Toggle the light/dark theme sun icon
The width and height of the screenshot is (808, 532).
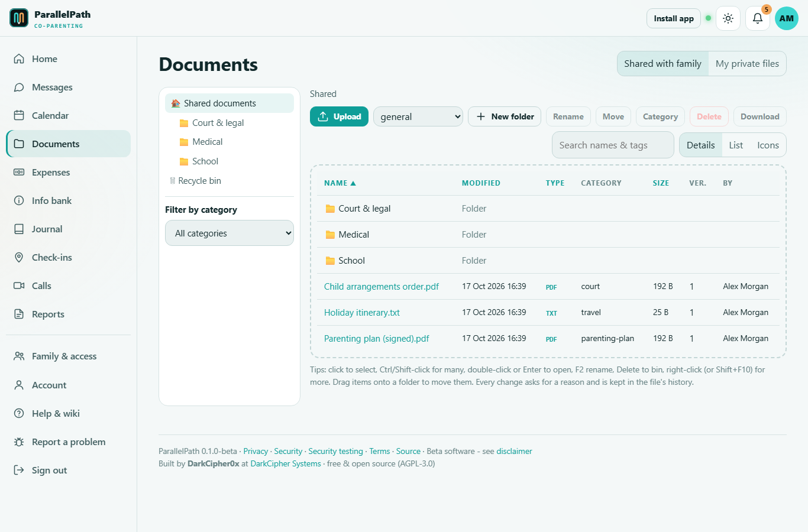click(x=728, y=18)
